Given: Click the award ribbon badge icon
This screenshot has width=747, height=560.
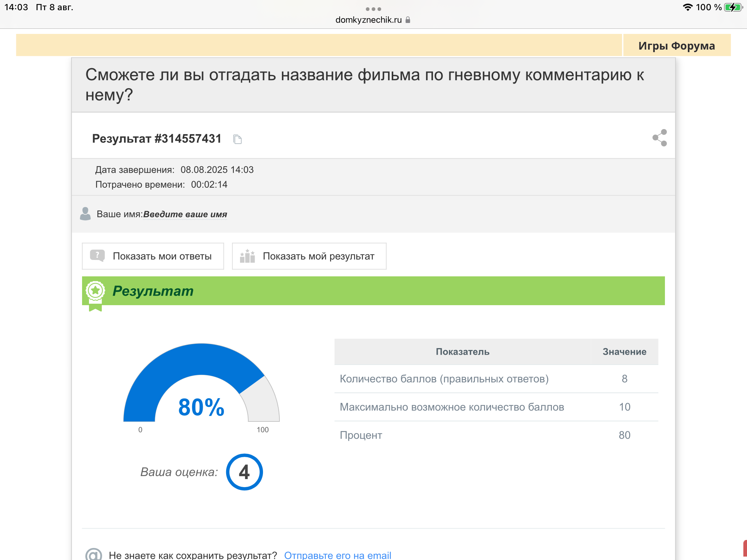Looking at the screenshot, I should (95, 296).
